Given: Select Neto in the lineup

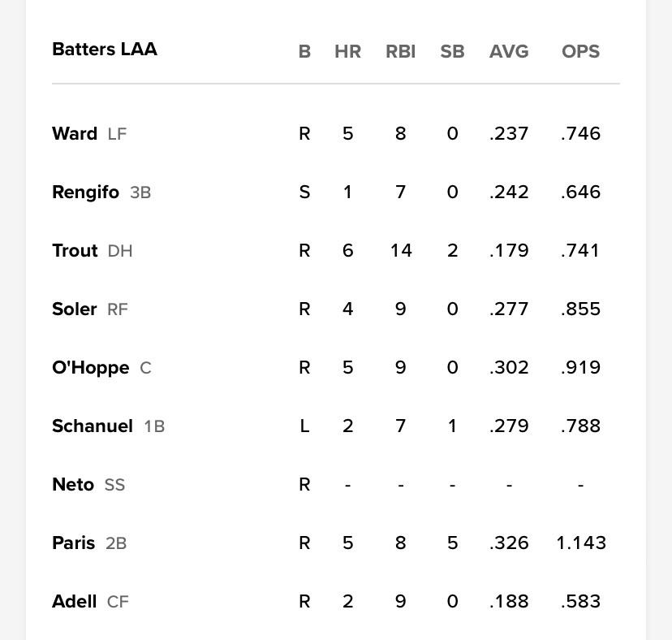Looking at the screenshot, I should 73,484.
